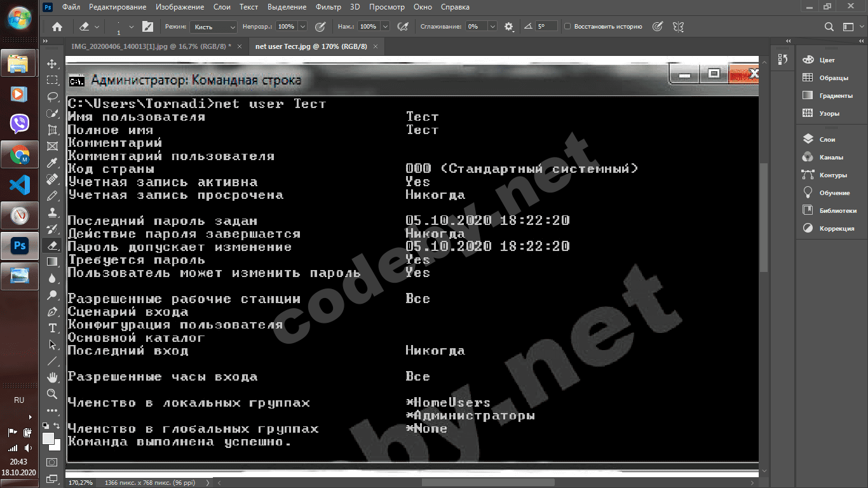Open smoothing options gear icon
868x488 pixels.
(x=508, y=27)
